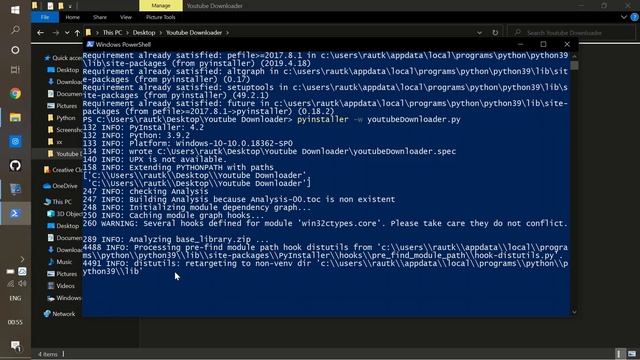Open the Share ribbon tab
The height and width of the screenshot is (360, 640).
click(x=100, y=17)
